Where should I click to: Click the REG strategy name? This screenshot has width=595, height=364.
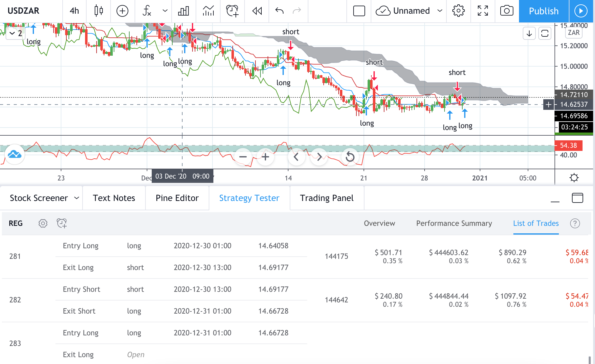coord(16,223)
